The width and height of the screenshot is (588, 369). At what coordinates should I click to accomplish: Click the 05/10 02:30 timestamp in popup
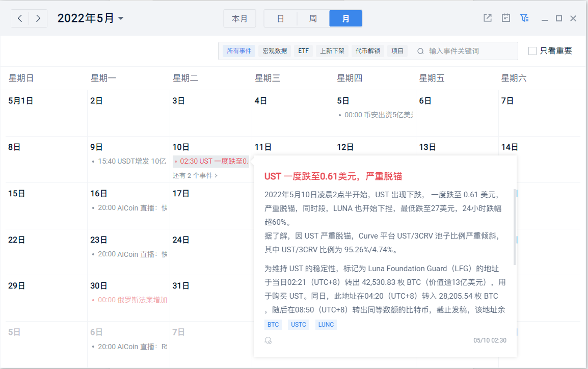(x=490, y=340)
